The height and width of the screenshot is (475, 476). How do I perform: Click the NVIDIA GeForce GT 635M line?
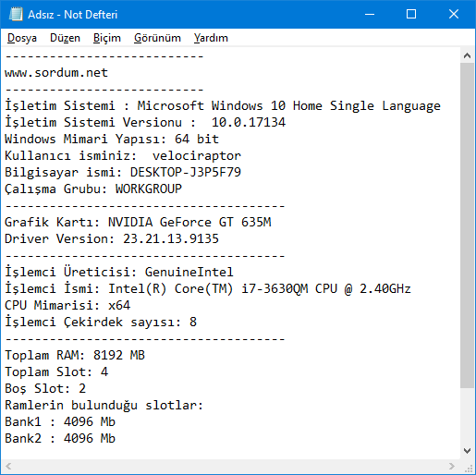pyautogui.click(x=138, y=223)
